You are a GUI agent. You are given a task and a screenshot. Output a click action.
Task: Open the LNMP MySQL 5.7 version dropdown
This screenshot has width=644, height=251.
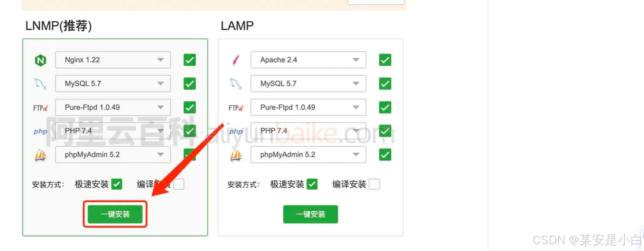point(113,83)
